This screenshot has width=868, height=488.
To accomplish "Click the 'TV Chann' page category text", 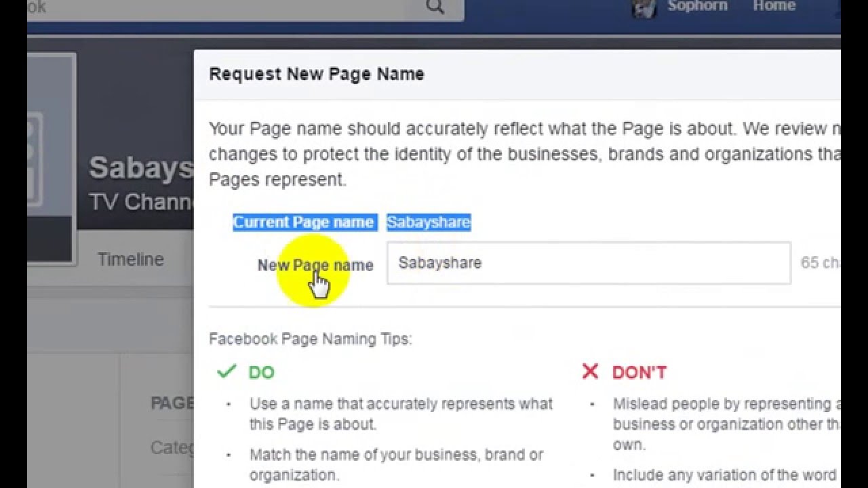I will pyautogui.click(x=141, y=202).
